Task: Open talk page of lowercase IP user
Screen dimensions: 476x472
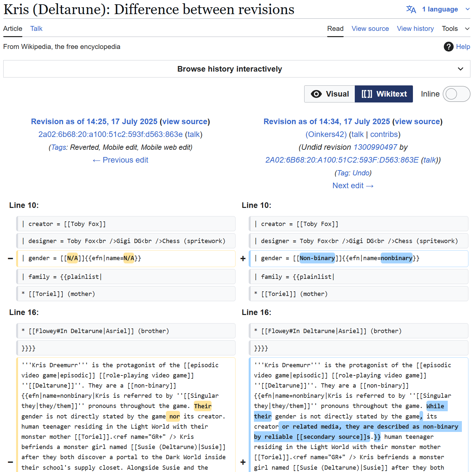Action: (194, 134)
